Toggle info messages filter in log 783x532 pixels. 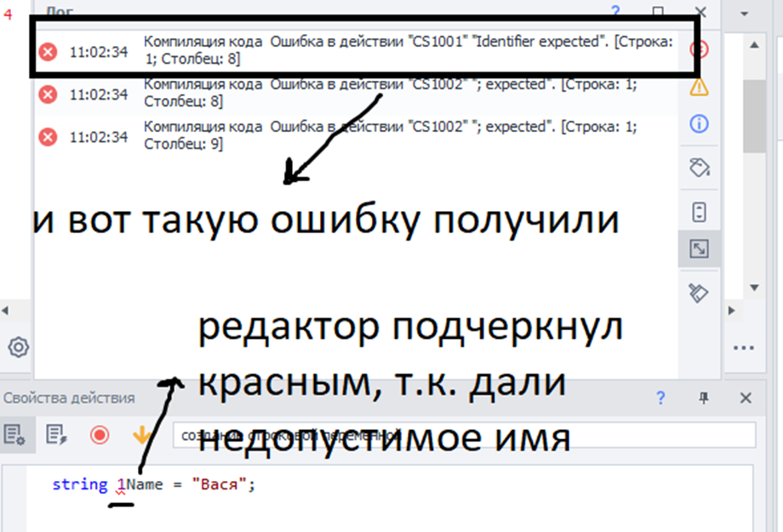[699, 123]
